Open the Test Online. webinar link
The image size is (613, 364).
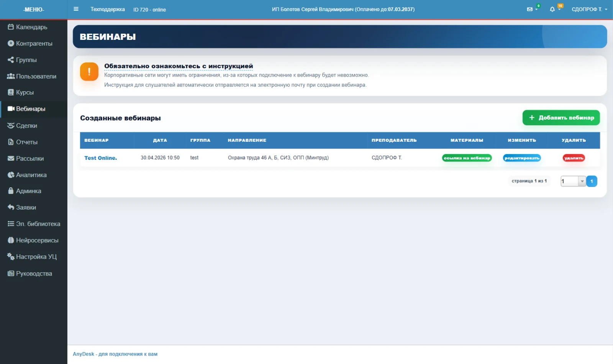coord(100,158)
